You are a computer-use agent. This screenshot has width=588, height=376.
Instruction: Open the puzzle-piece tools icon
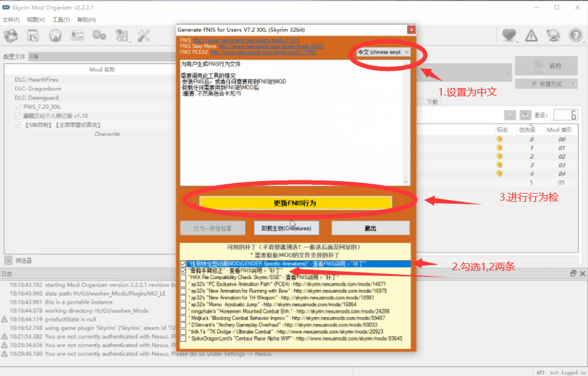pos(122,35)
